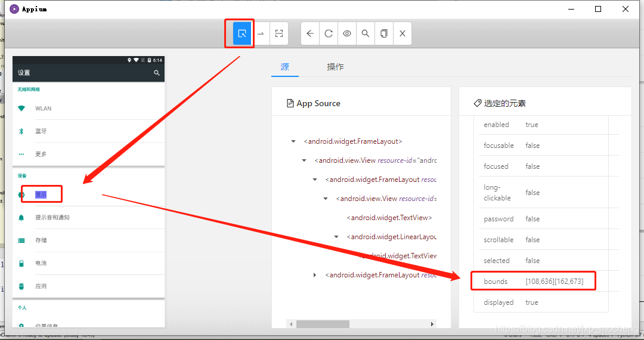Tap WLAN in the phone screenshot
The height and width of the screenshot is (340, 644).
pos(43,109)
